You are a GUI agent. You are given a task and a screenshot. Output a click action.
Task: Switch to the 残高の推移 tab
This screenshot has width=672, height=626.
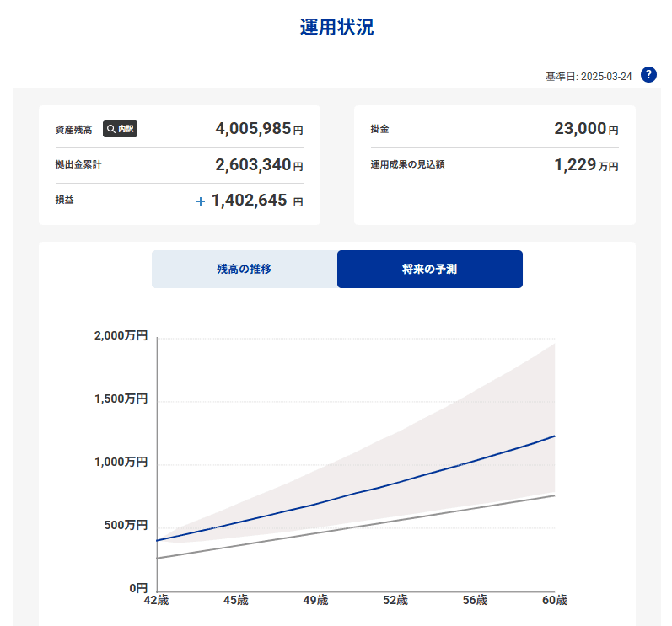coord(245,269)
